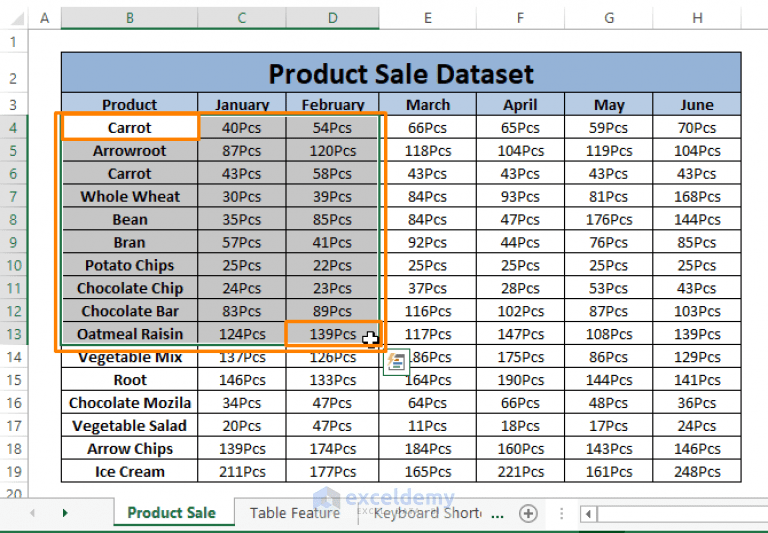768x533 pixels.
Task: Click the horizontal scrollbar left arrow
Action: [588, 514]
